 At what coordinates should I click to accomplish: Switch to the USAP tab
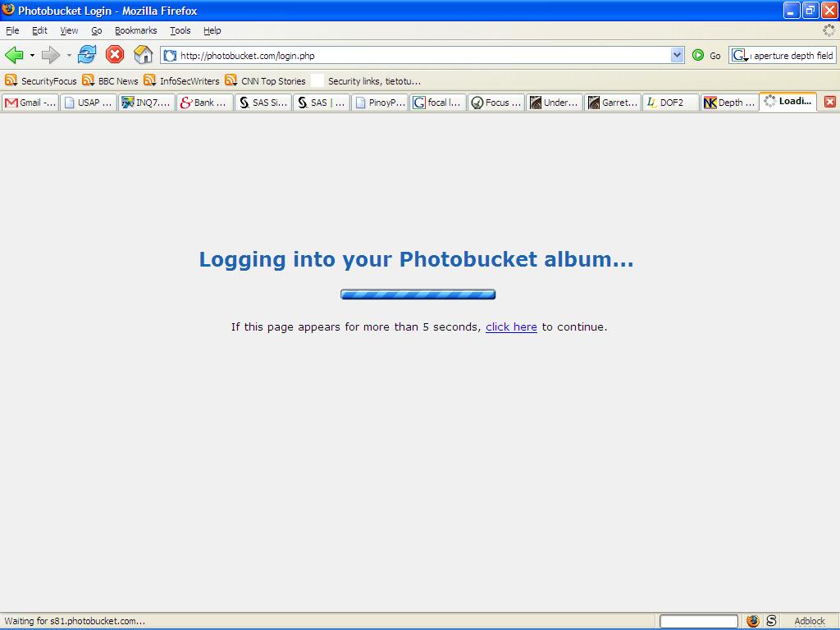pyautogui.click(x=89, y=103)
